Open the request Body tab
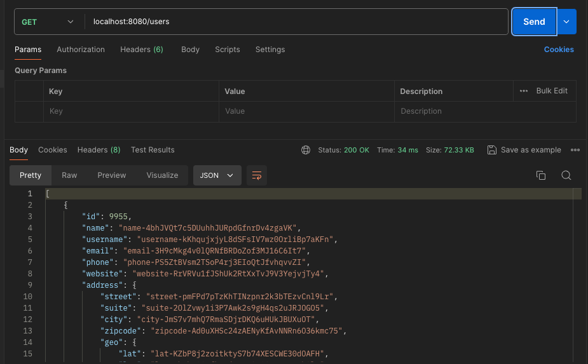 pos(190,50)
